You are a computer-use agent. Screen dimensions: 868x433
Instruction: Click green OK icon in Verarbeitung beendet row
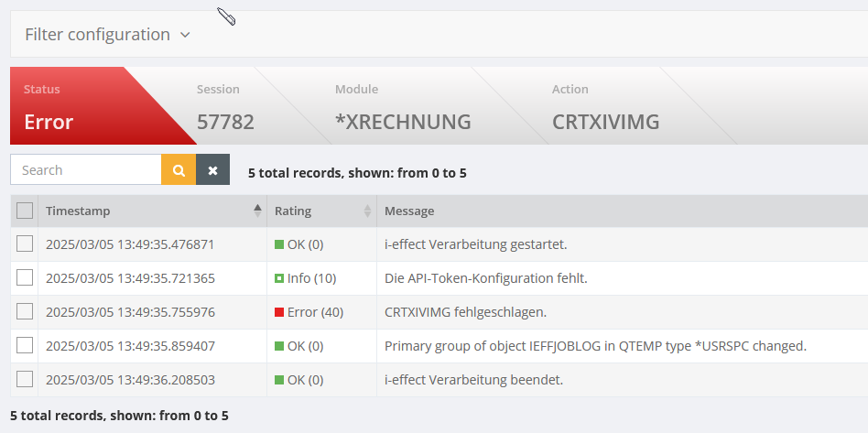(279, 380)
